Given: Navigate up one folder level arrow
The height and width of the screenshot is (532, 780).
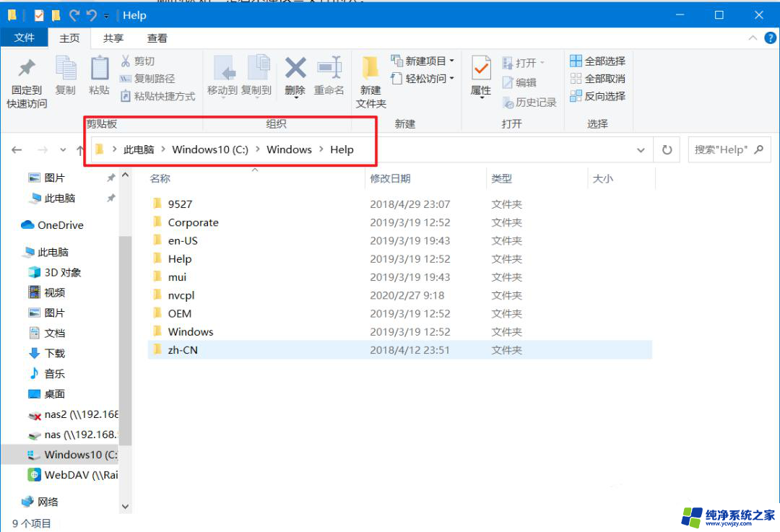Looking at the screenshot, I should [x=79, y=150].
